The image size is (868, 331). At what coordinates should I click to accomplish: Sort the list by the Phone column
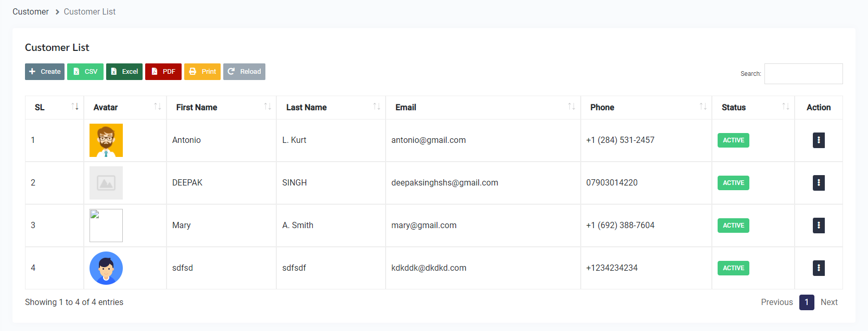tap(646, 107)
